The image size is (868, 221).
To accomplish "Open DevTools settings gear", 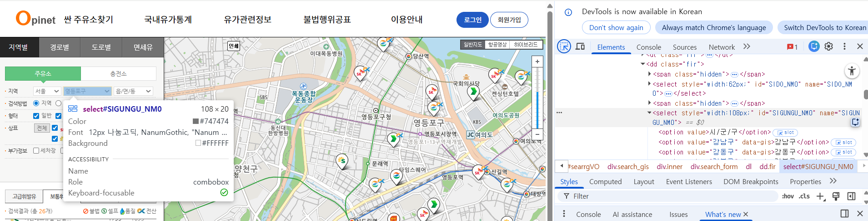I will point(829,46).
